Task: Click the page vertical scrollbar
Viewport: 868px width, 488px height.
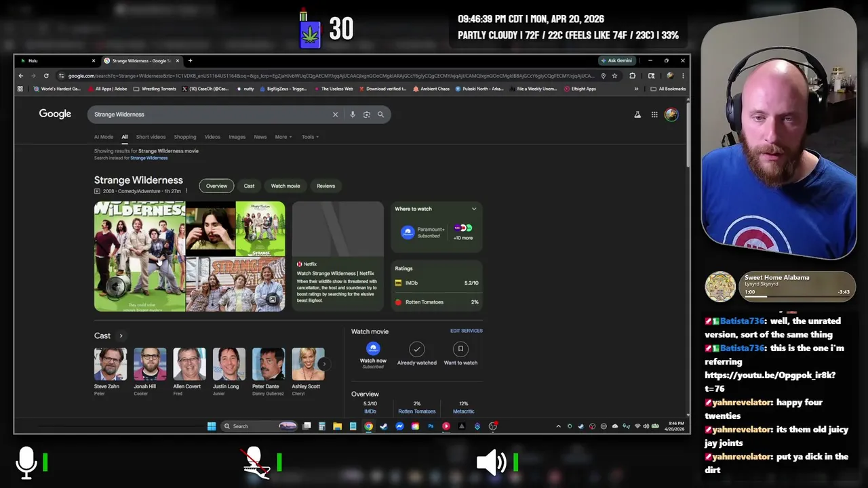Action: click(x=688, y=134)
